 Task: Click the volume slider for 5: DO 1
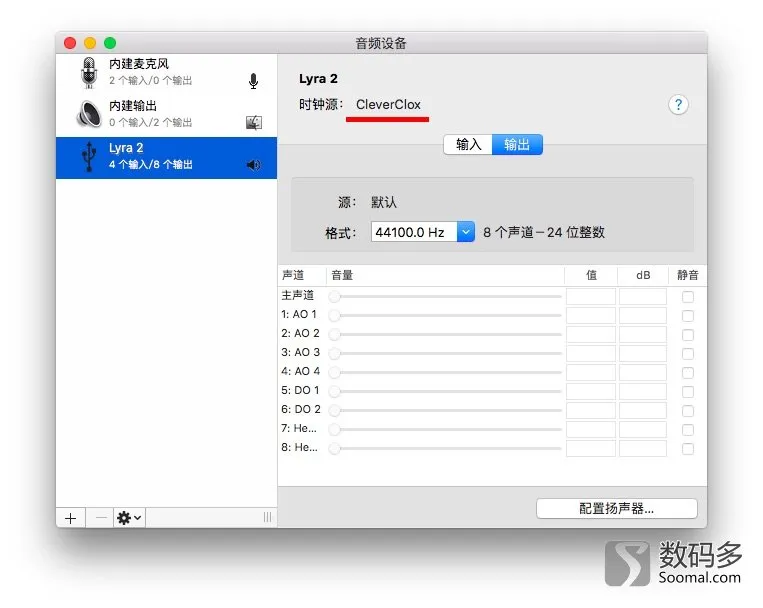coord(445,391)
